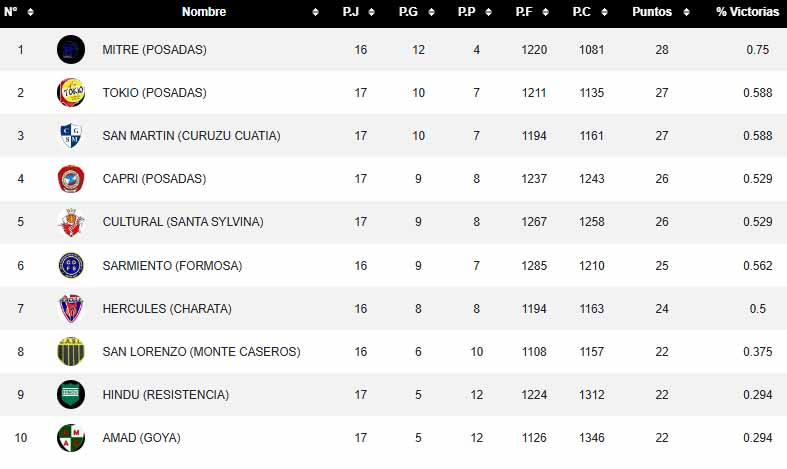The width and height of the screenshot is (787, 469).
Task: Click the Hercules (Charata) team crest
Action: [x=71, y=309]
